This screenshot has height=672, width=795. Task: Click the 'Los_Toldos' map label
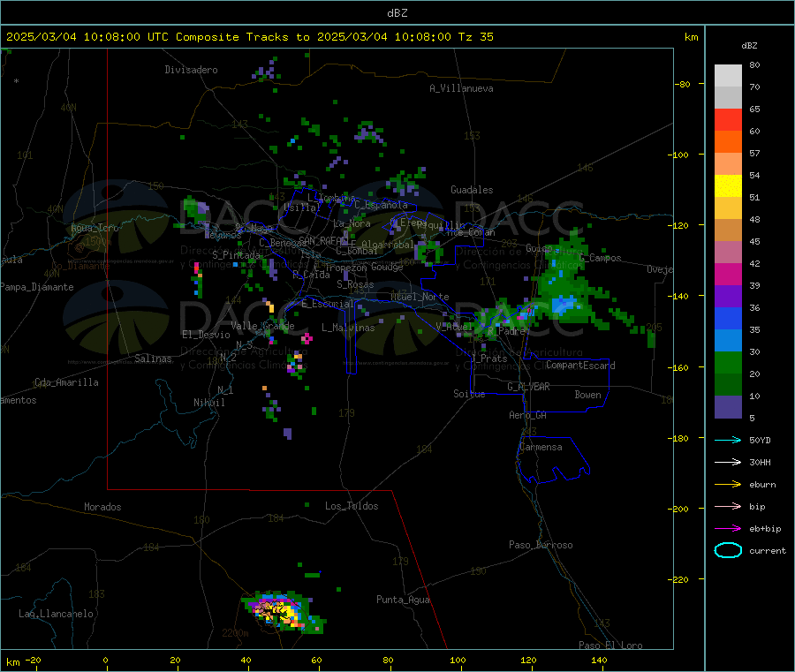352,506
